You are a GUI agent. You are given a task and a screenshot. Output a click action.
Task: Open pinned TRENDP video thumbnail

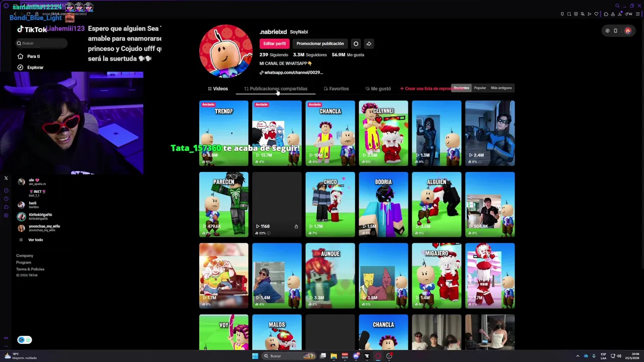[x=223, y=133]
